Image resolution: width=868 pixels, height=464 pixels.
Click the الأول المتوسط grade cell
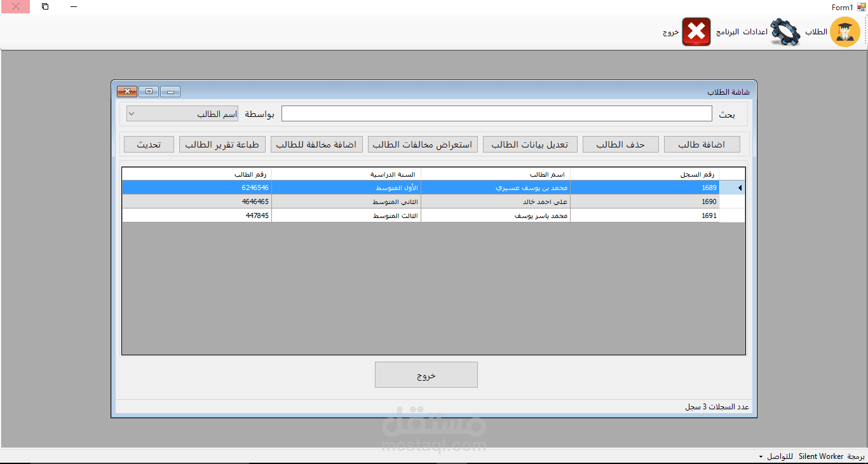coord(346,188)
